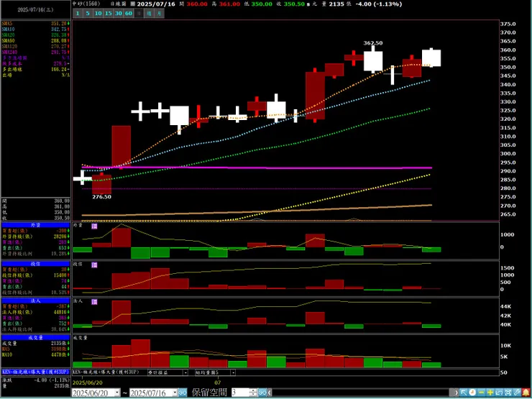Select the daily 日 timeframe button
The height and width of the screenshot is (399, 532).
139,14
